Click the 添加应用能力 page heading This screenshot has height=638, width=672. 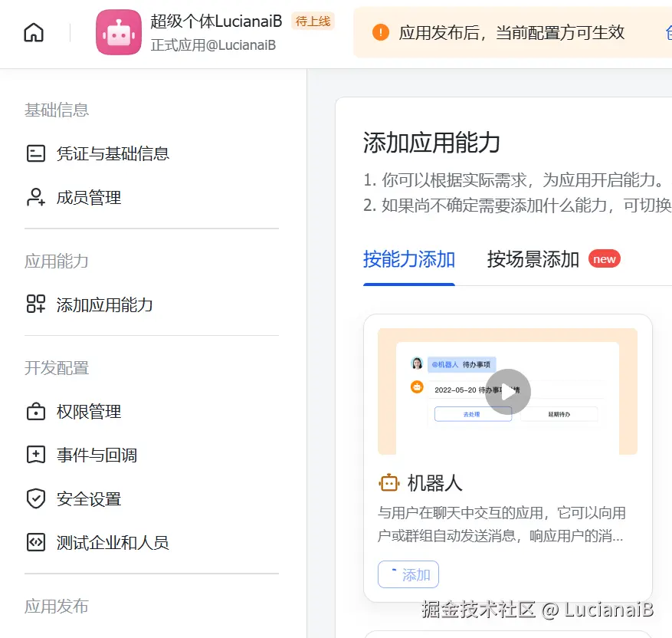[x=431, y=143]
